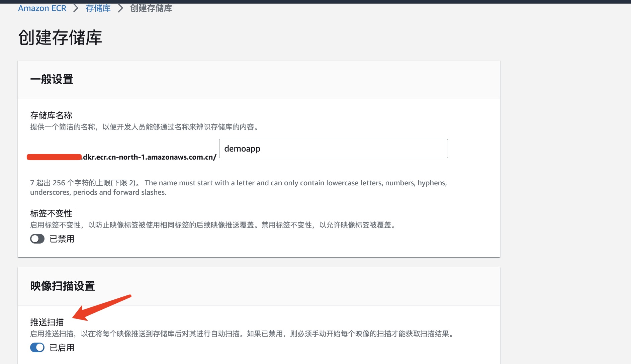Click the toggle showing 已启用 state
Image resolution: width=631 pixels, height=364 pixels.
tap(37, 348)
